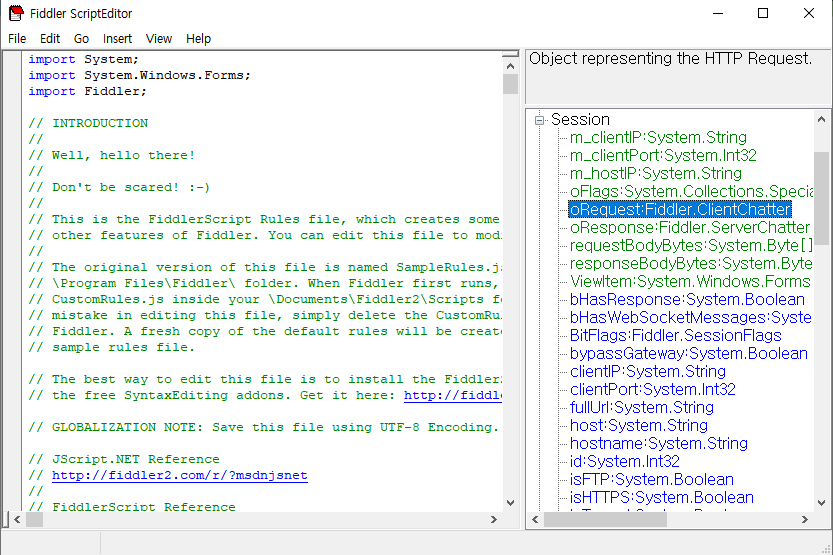Select requestBodyBytes:System.Byte[] tree item
The height and width of the screenshot is (555, 833).
[691, 246]
